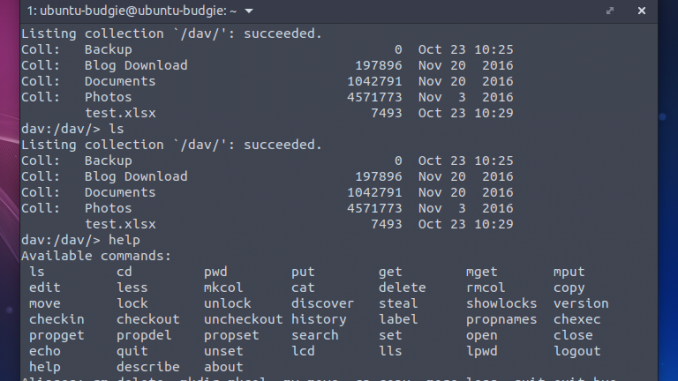Click 'mkcol' in the command list
The width and height of the screenshot is (678, 381).
coord(223,288)
